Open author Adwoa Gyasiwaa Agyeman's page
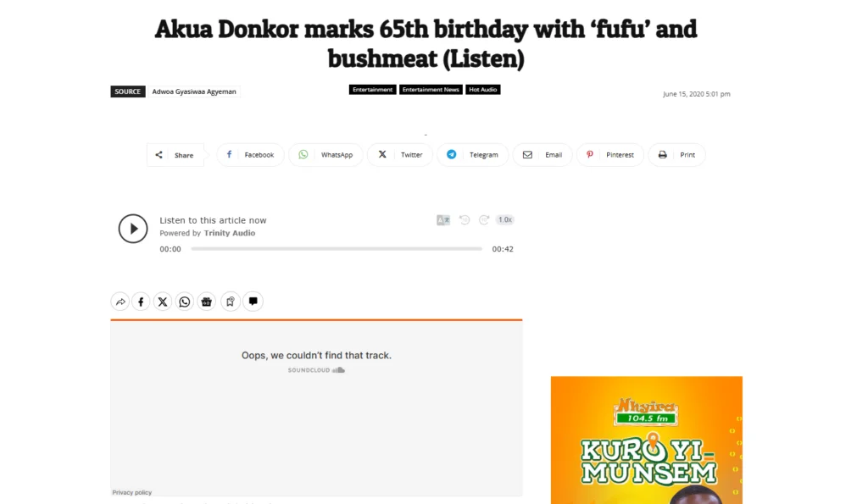Screen dimensions: 868x504 coord(194,91)
